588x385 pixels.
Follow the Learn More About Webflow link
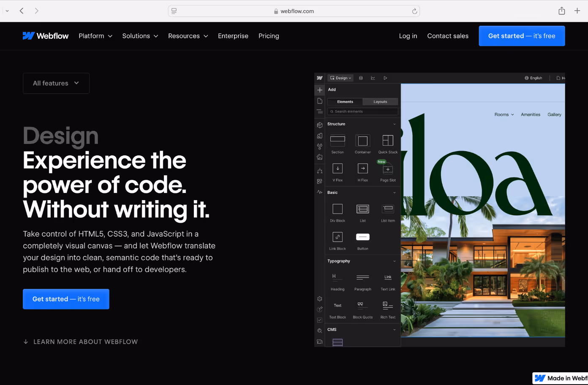[x=80, y=342]
